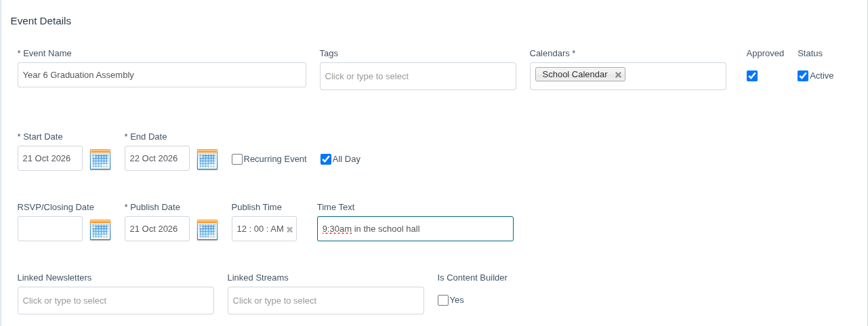The height and width of the screenshot is (326, 868).
Task: Click the Recurring Event label
Action: click(275, 159)
